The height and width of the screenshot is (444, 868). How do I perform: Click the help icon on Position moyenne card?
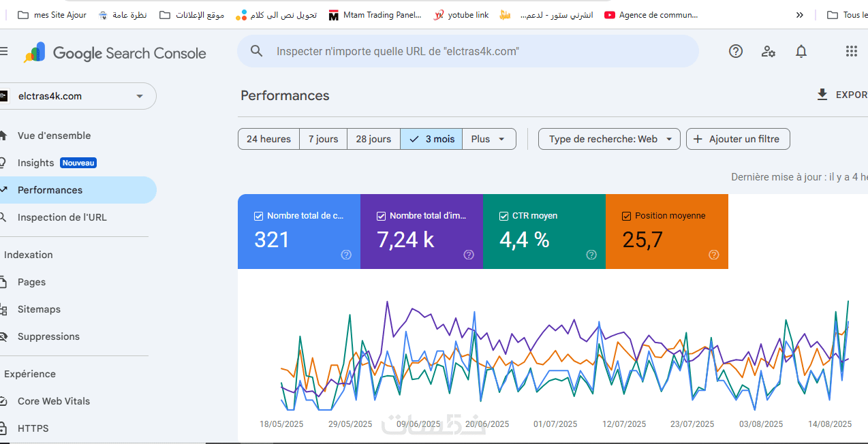point(714,255)
